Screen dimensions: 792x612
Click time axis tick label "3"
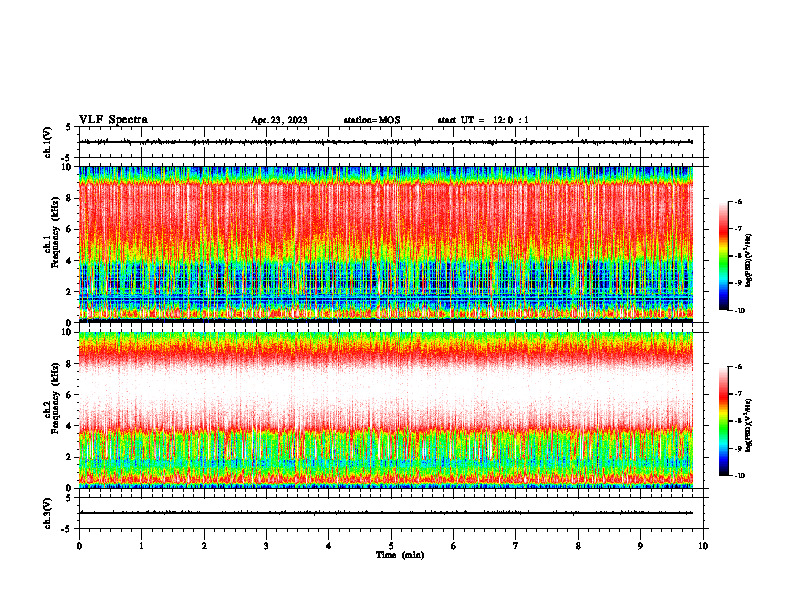(x=266, y=546)
